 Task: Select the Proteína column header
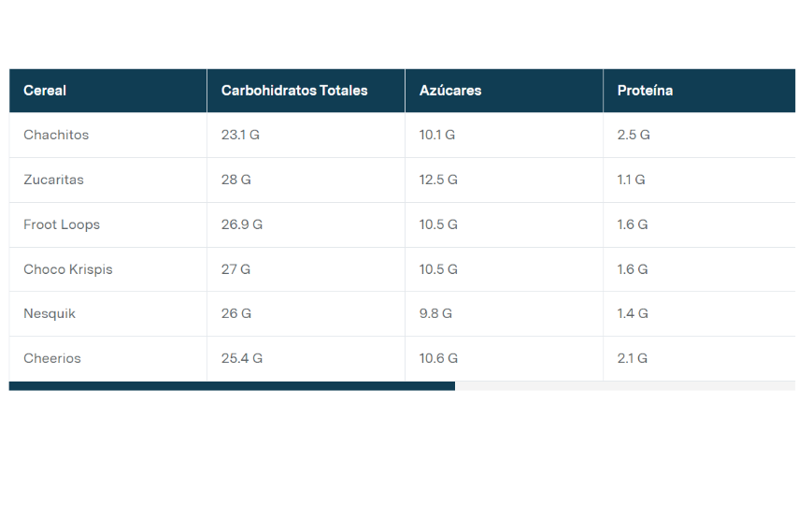click(645, 91)
